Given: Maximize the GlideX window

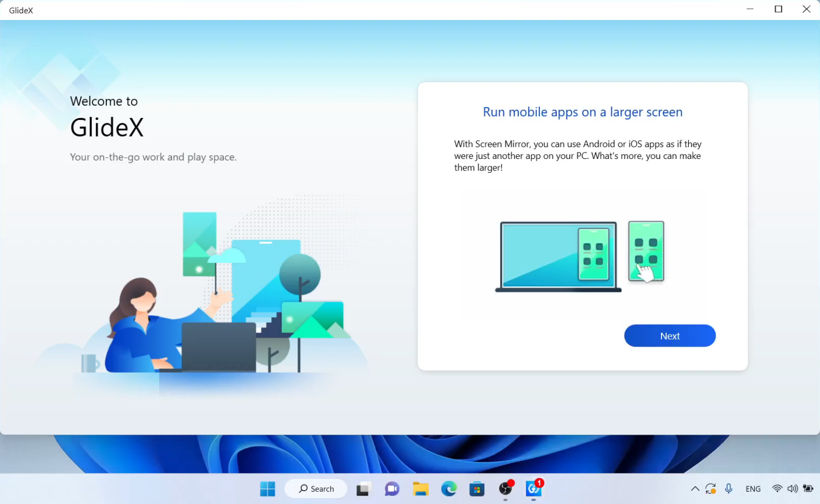Looking at the screenshot, I should pos(778,9).
